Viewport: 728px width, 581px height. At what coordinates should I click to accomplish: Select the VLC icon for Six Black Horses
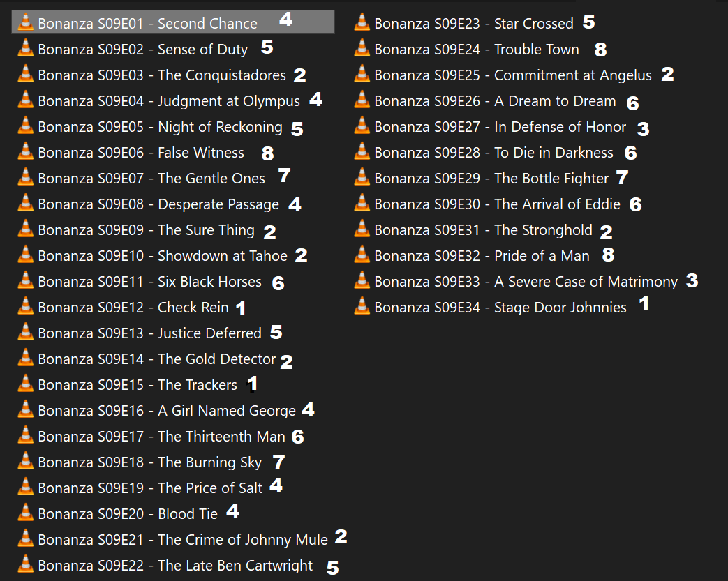coord(26,280)
